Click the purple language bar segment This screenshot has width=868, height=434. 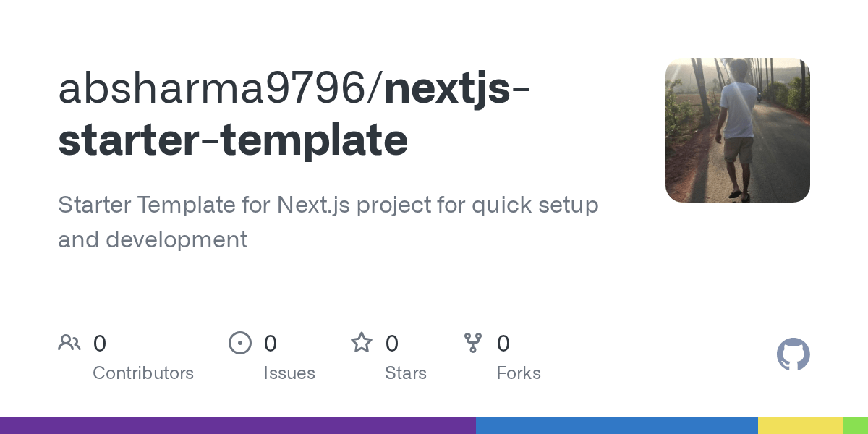238,425
